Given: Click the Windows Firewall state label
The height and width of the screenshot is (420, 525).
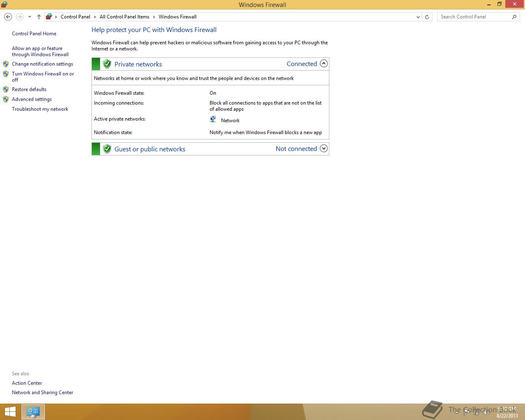Looking at the screenshot, I should [119, 93].
